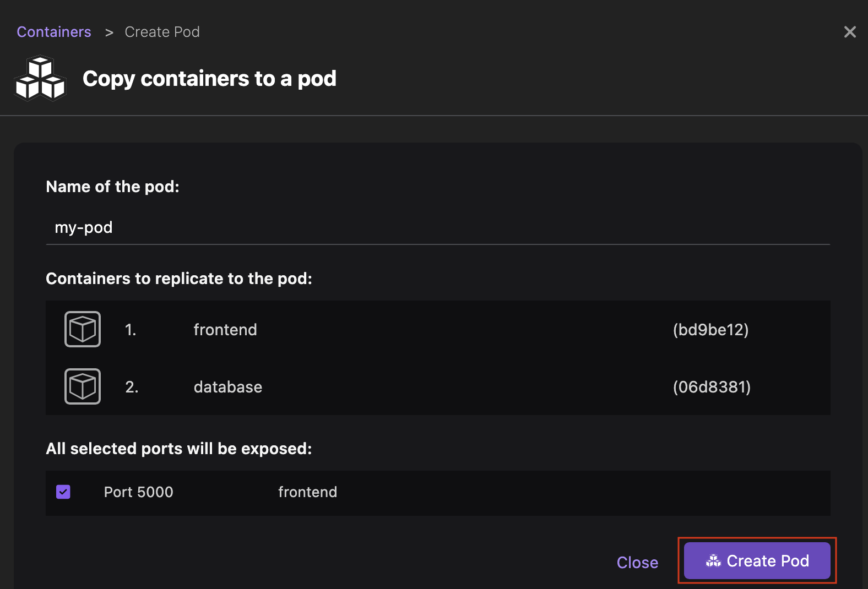Screen dimensions: 868x589
Task: Click the Port 5000 label
Action: click(138, 492)
